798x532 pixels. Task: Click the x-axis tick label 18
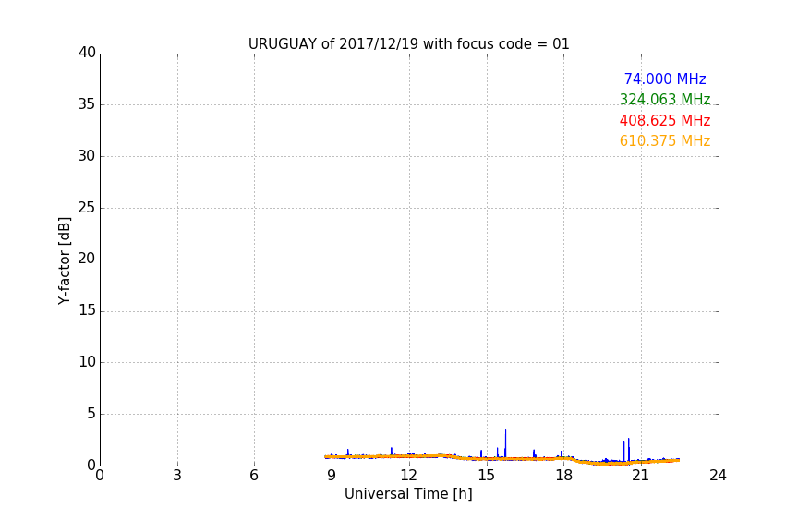564,476
